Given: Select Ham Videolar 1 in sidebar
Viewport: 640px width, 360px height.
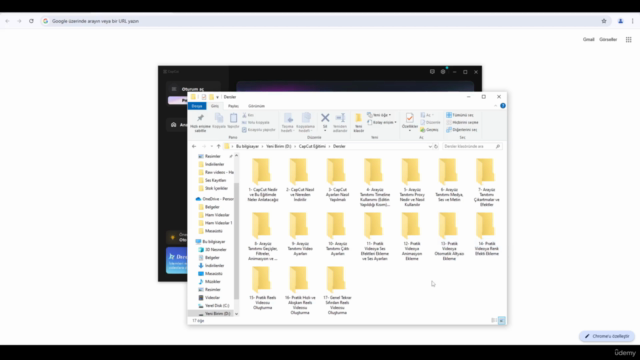Looking at the screenshot, I should pos(215,223).
